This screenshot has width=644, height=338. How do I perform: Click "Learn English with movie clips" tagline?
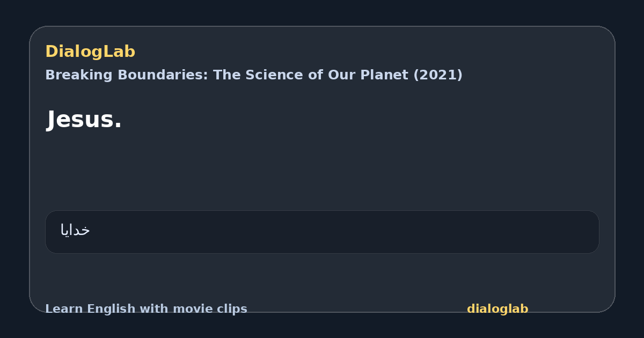click(x=146, y=309)
